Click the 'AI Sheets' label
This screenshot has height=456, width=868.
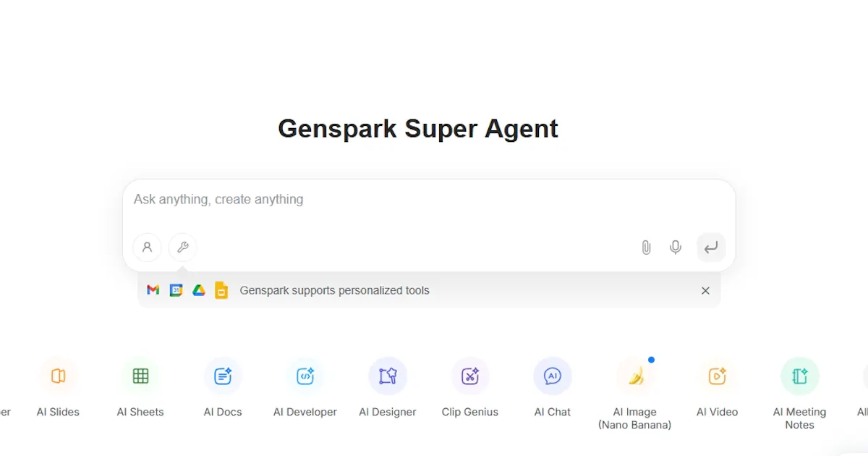click(140, 412)
